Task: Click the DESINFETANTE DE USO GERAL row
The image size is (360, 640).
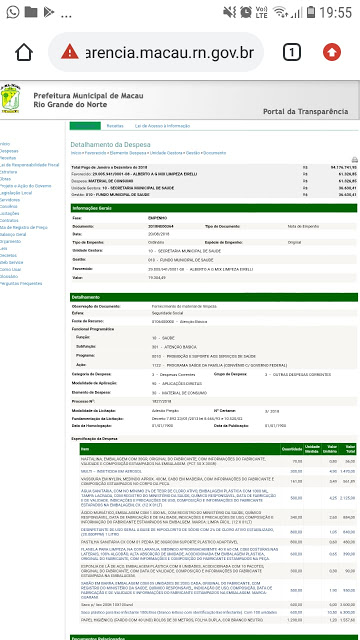Action: click(218, 532)
